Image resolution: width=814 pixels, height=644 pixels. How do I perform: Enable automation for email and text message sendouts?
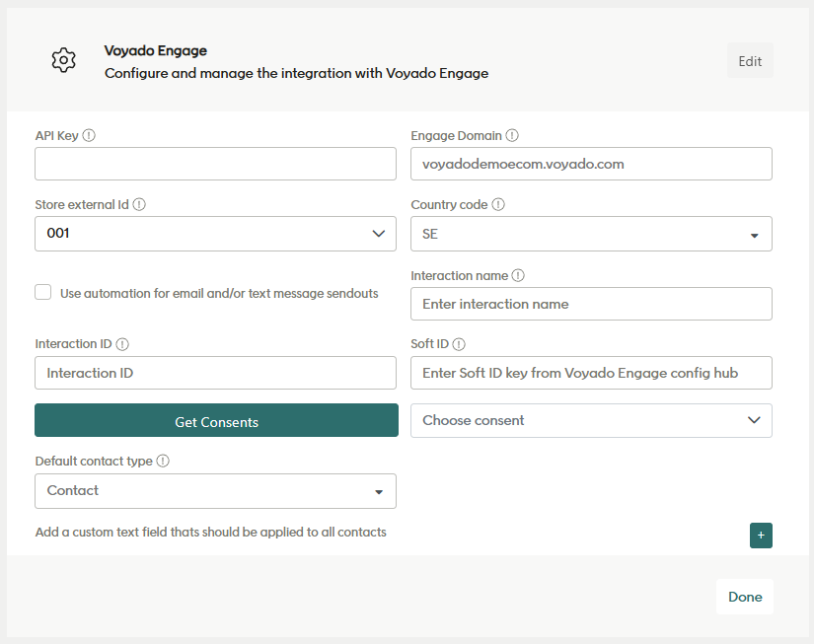point(42,292)
